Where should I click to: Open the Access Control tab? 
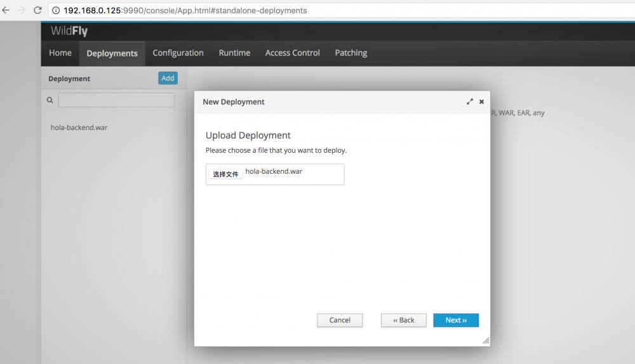(292, 53)
